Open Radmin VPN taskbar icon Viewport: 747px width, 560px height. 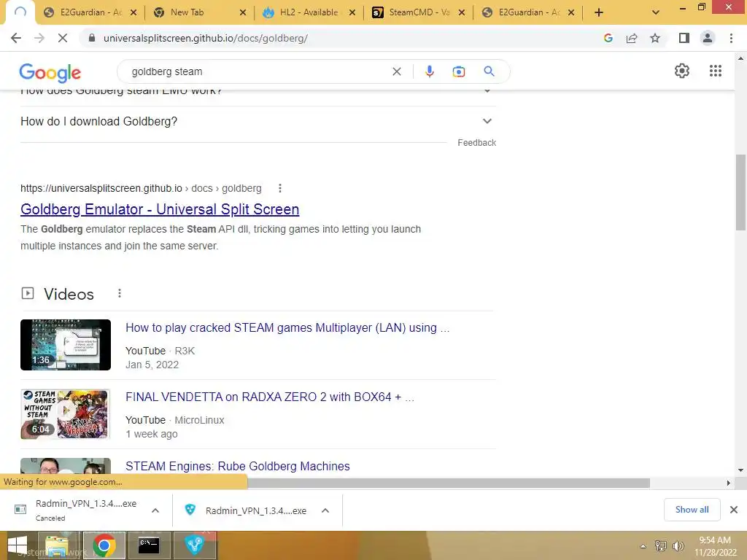194,545
